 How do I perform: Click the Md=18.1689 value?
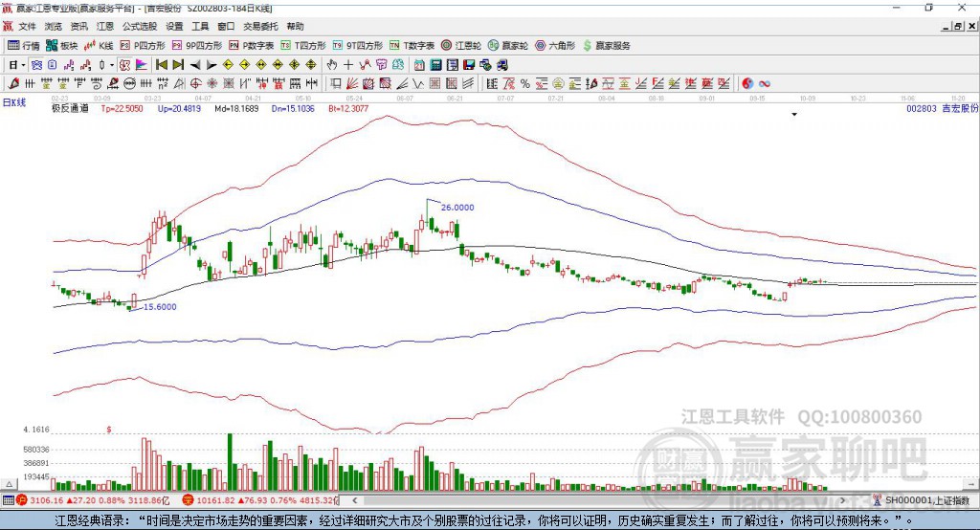click(236, 108)
